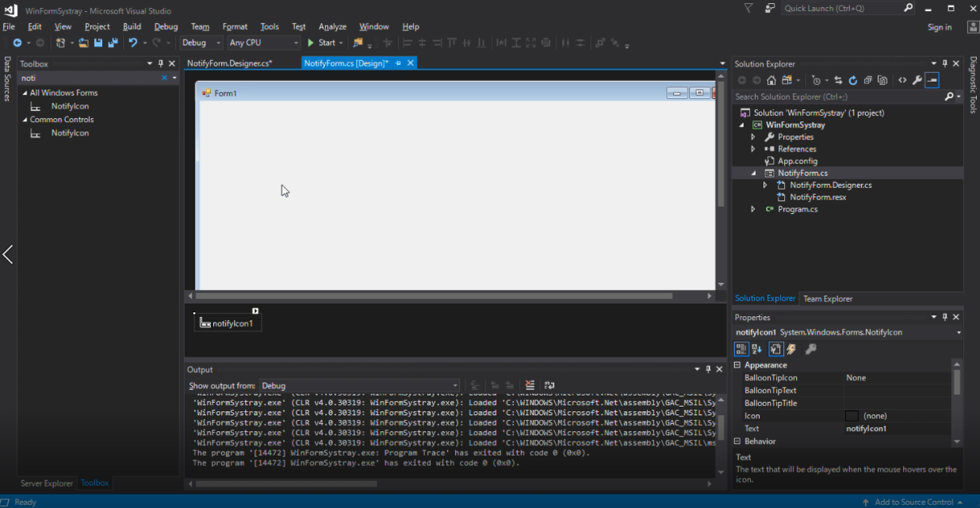Image resolution: width=980 pixels, height=508 pixels.
Task: Select NotifyIcon under Common Controls
Action: click(x=70, y=133)
